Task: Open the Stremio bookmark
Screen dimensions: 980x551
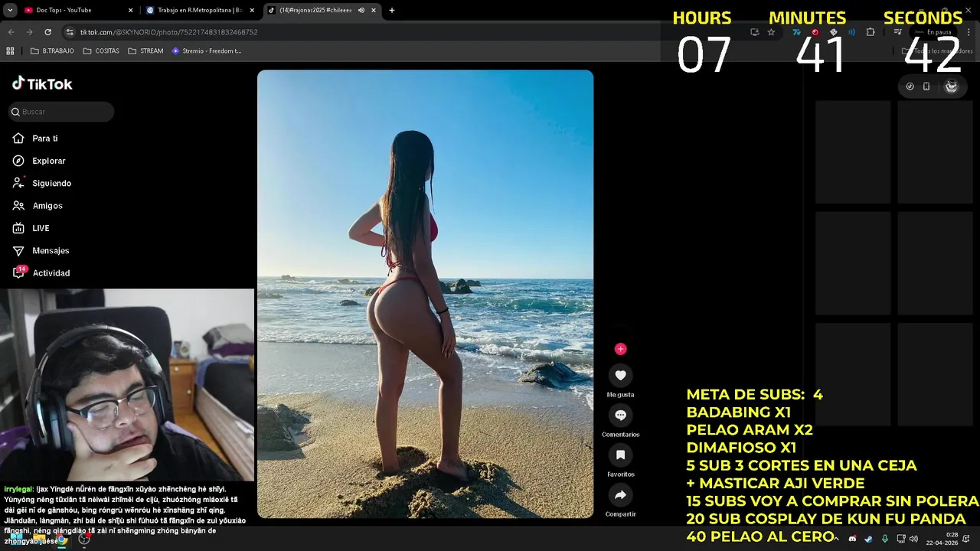Action: click(207, 51)
